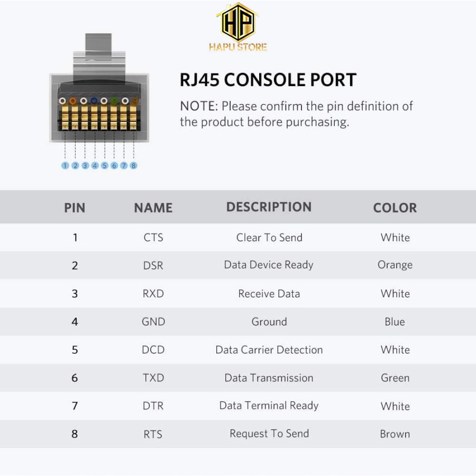The image size is (476, 476).
Task: Click the pin 5 circle under the connector
Action: pyautogui.click(x=105, y=166)
